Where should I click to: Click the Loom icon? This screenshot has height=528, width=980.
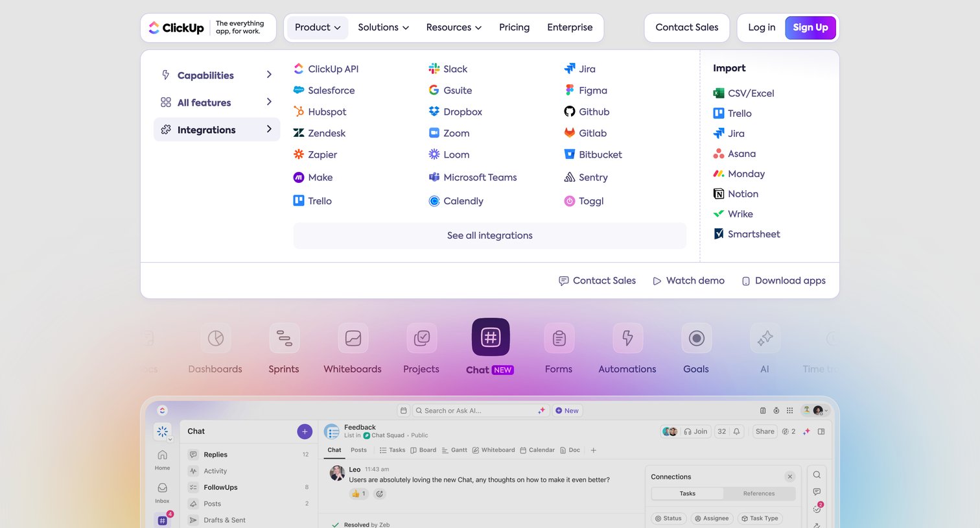[434, 154]
